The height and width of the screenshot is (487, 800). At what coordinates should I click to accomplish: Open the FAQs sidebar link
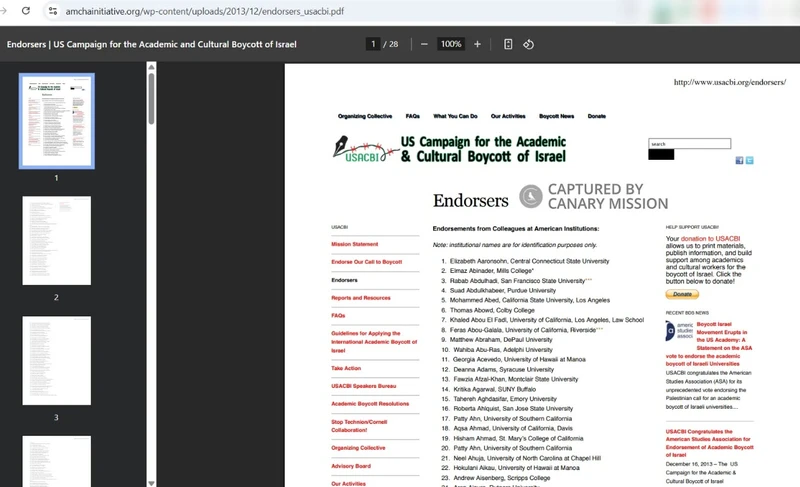click(338, 316)
